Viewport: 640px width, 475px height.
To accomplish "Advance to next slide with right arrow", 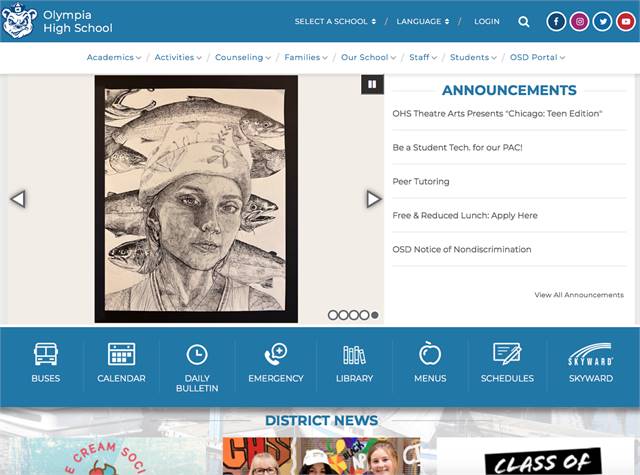I will (x=373, y=199).
